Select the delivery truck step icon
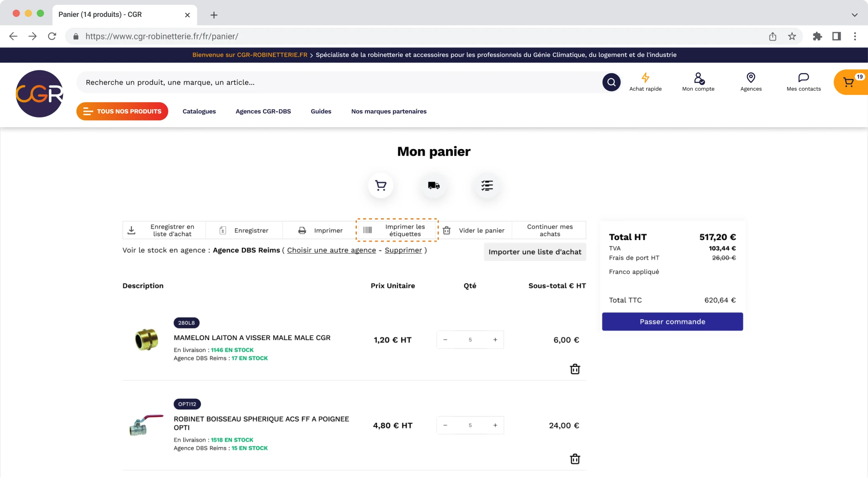 pyautogui.click(x=434, y=185)
